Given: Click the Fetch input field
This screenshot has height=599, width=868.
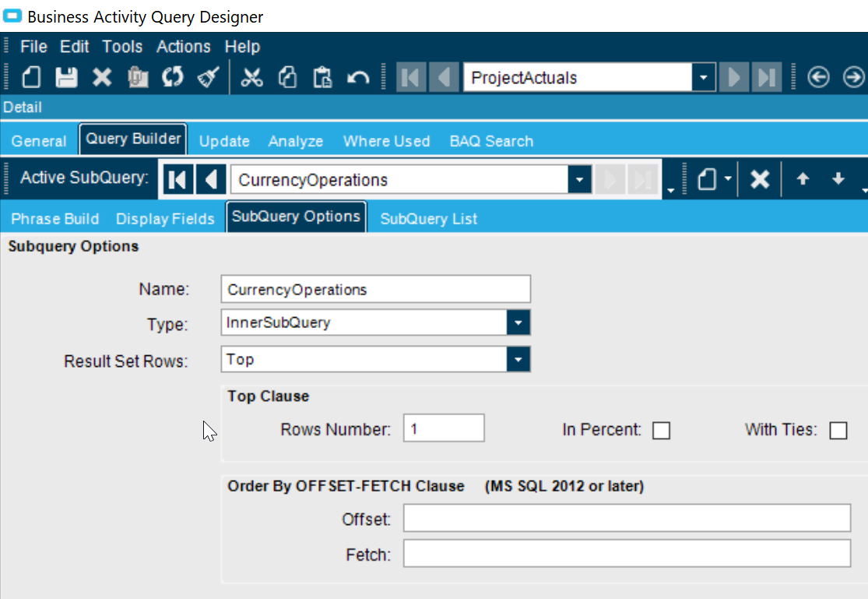Looking at the screenshot, I should tap(627, 554).
